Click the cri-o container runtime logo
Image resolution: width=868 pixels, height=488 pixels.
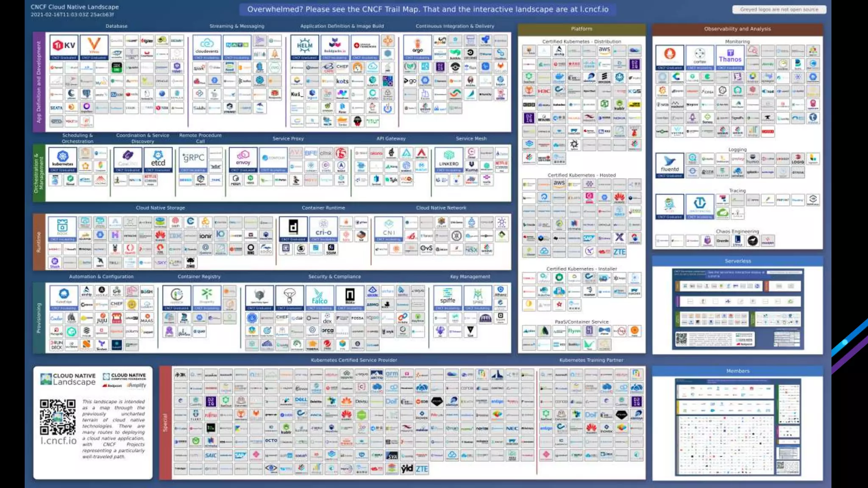coord(323,229)
